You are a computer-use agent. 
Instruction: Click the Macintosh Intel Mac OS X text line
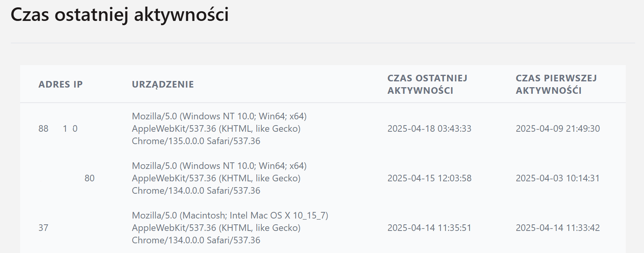pos(230,215)
